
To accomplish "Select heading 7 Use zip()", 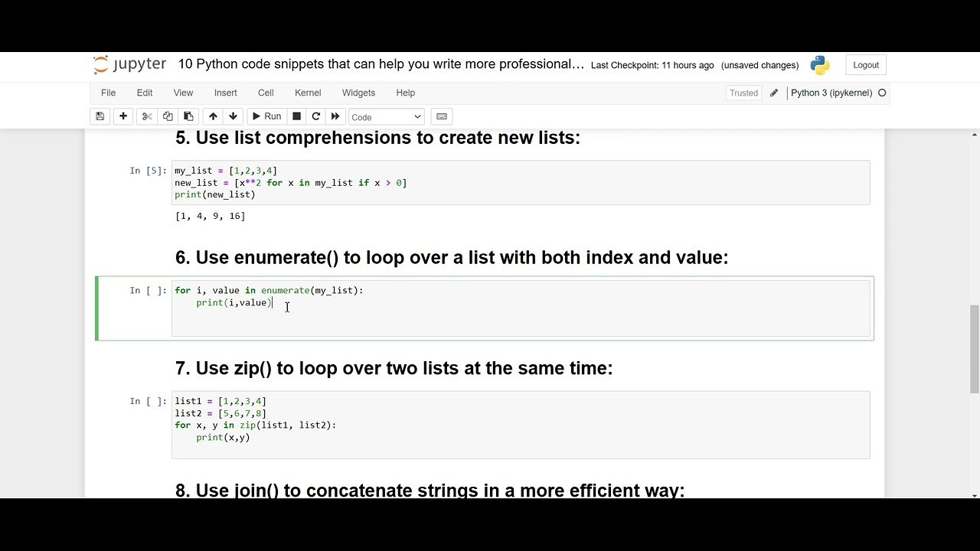I will point(394,368).
